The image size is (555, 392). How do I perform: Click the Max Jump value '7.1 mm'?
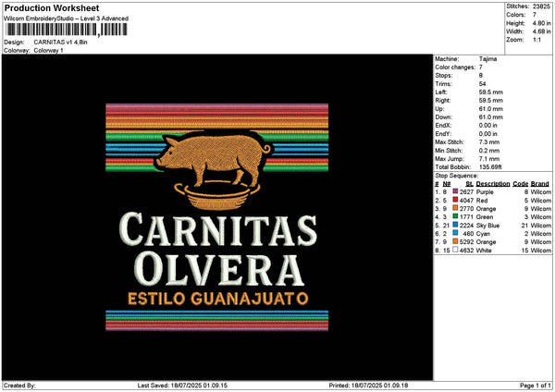pyautogui.click(x=489, y=159)
